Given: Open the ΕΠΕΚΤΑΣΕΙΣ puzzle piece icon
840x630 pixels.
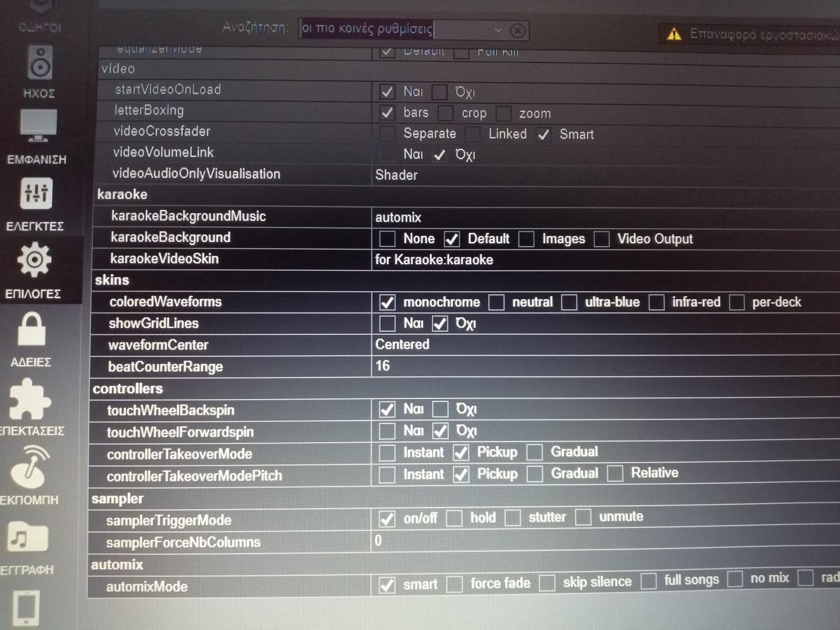Looking at the screenshot, I should (x=30, y=400).
